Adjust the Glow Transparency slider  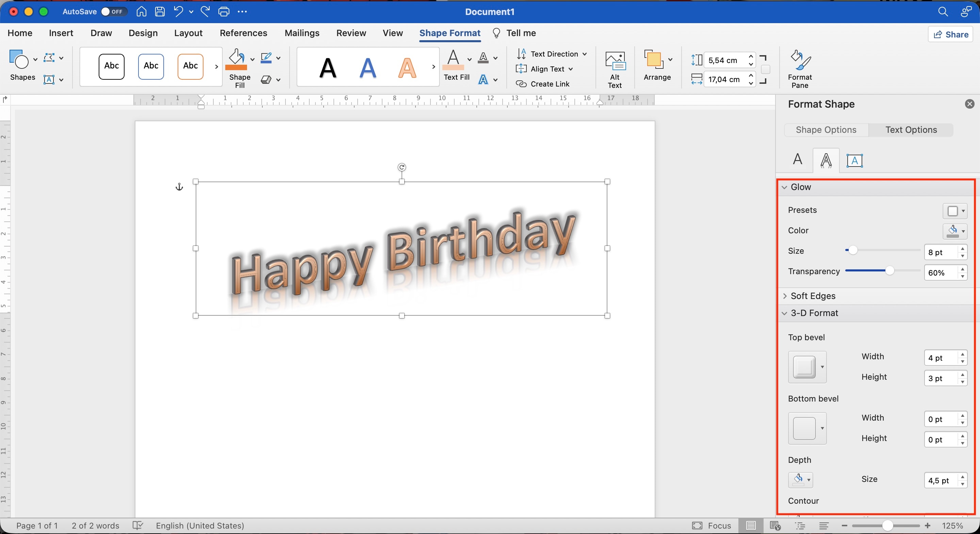889,270
